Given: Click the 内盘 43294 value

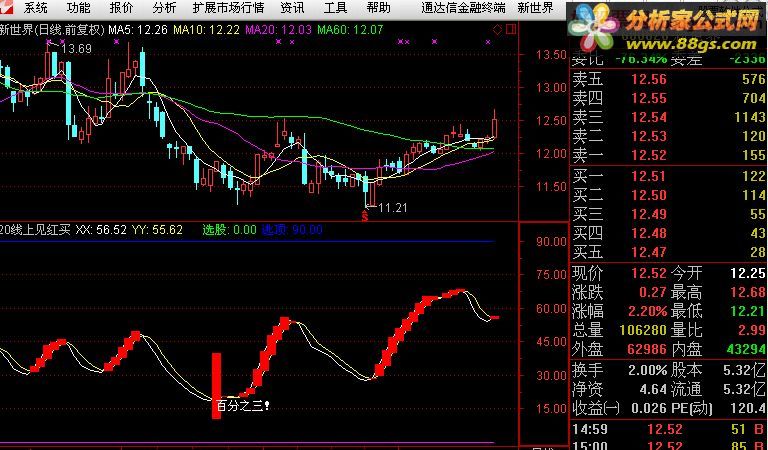Looking at the screenshot, I should tap(745, 350).
